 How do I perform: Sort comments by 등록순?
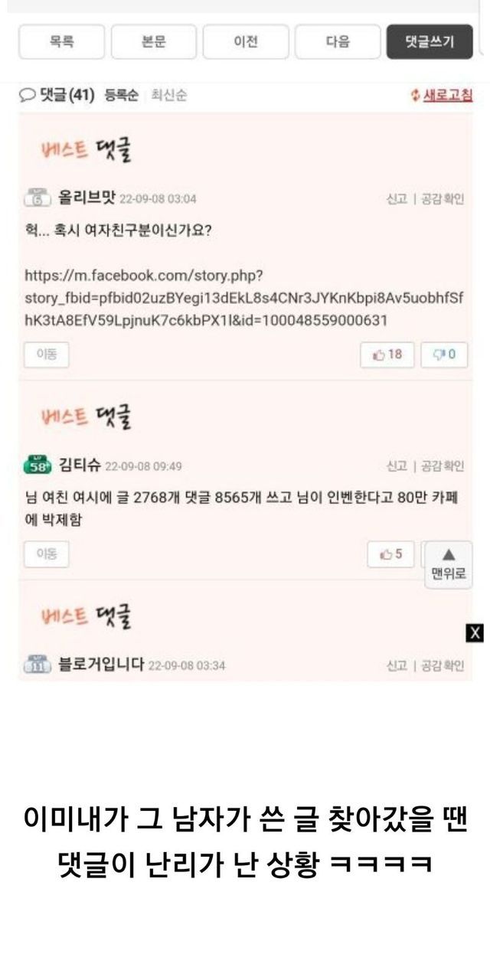coord(121,96)
